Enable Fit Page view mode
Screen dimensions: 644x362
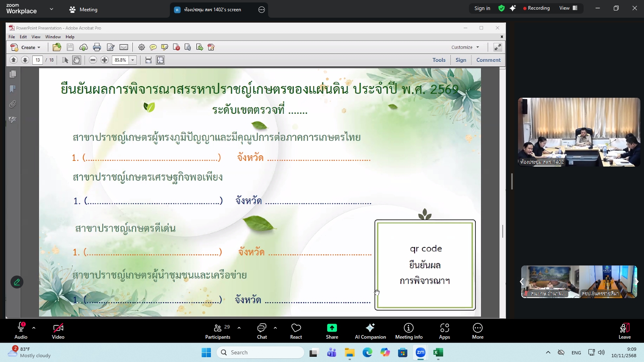pyautogui.click(x=160, y=60)
